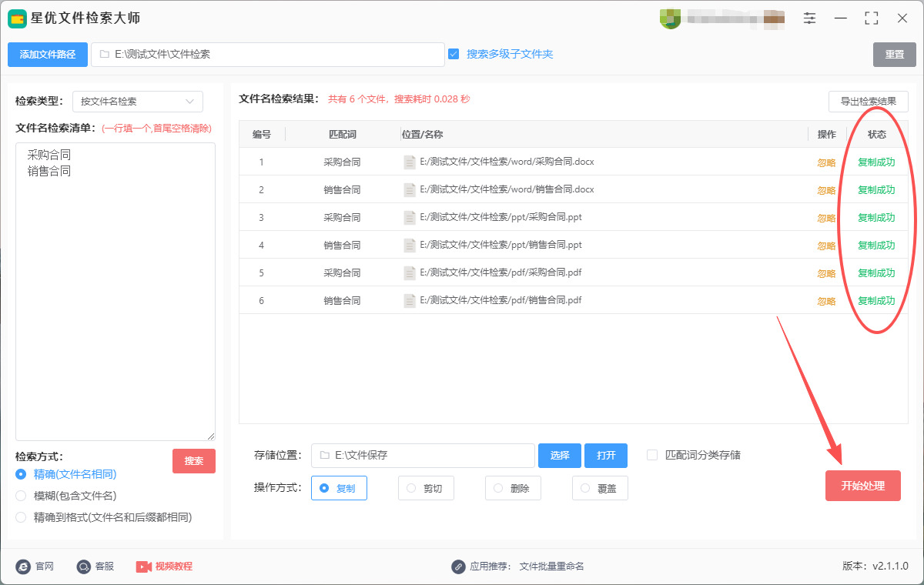Open the 官网 browser icon
The width and height of the screenshot is (924, 585).
point(23,567)
